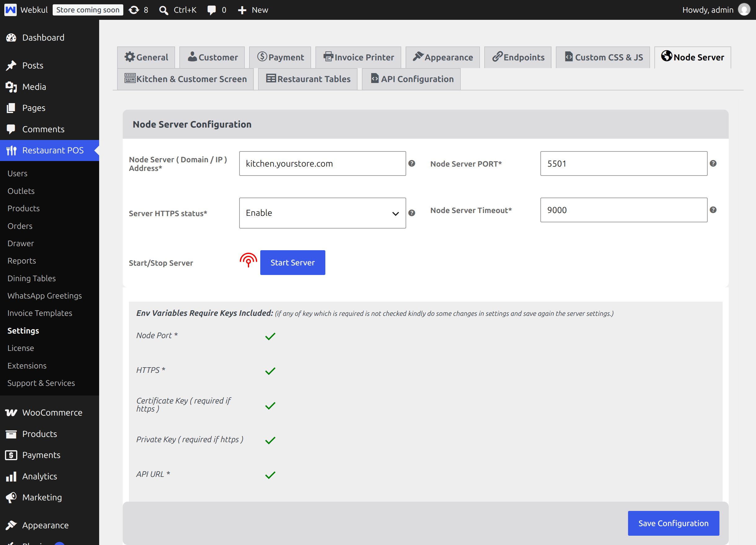Switch to the Payment tab

280,57
